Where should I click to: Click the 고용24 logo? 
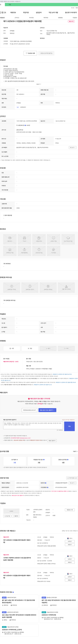point(3,13)
